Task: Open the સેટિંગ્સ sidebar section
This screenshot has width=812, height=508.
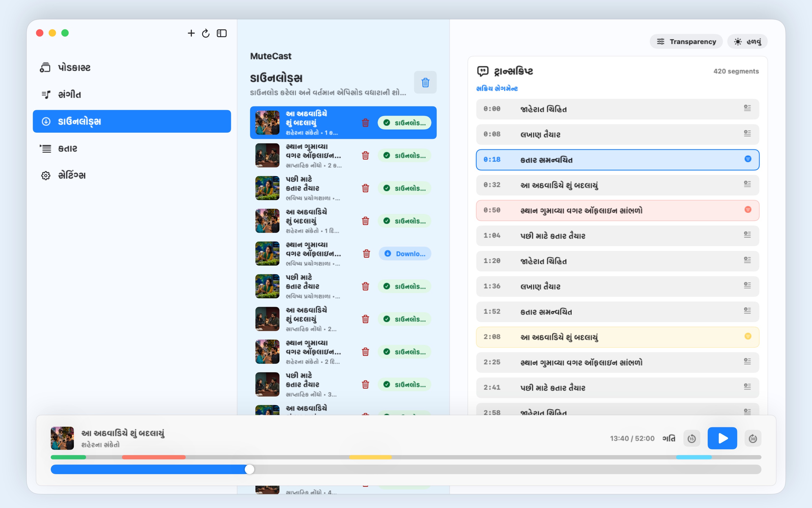Action: click(x=132, y=175)
